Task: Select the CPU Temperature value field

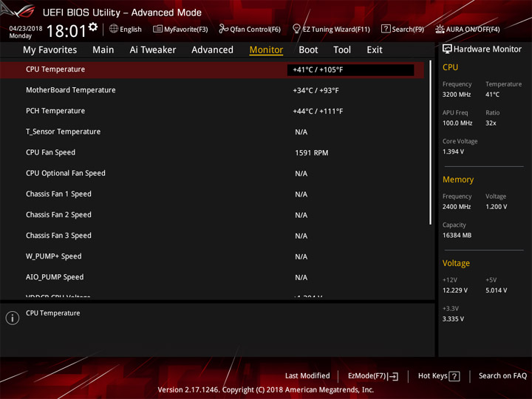Action: click(350, 70)
